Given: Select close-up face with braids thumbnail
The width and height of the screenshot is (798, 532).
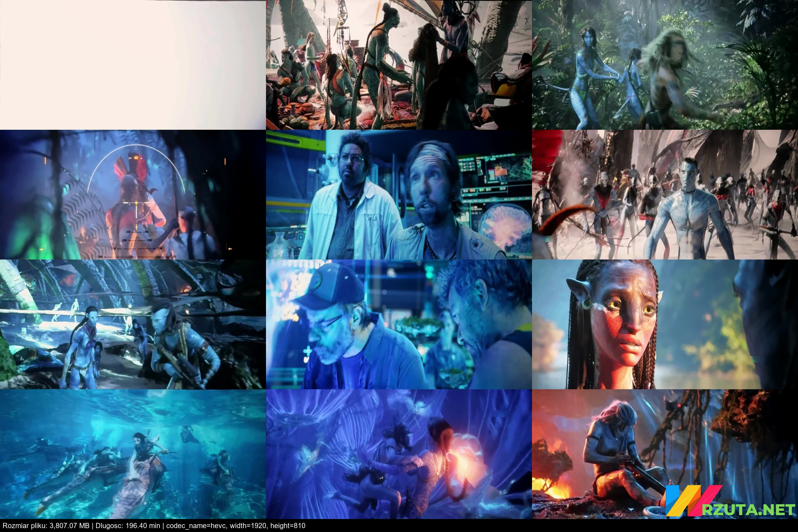Looking at the screenshot, I should tap(665, 324).
